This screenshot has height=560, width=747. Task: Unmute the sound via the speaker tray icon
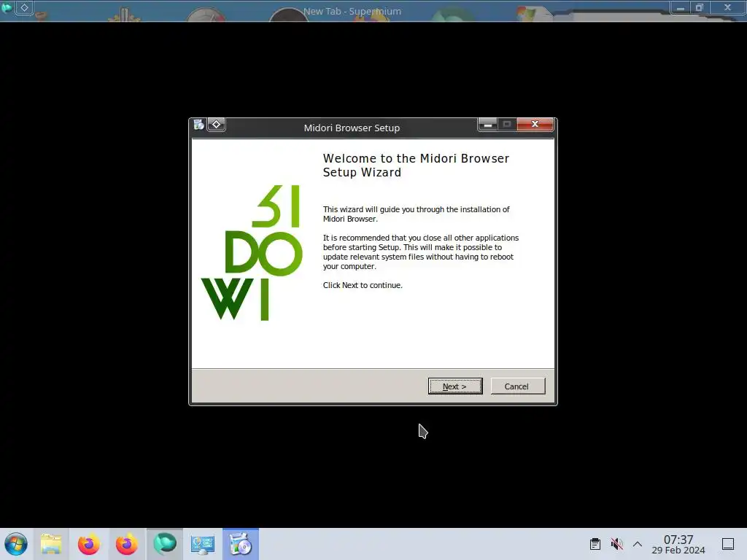coord(616,544)
